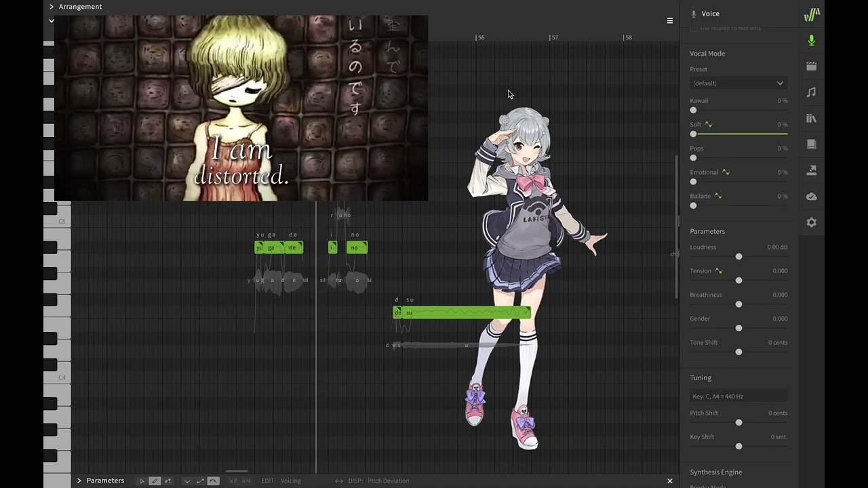Screen dimensions: 868x488
Task: Select the line tool next to pencil
Action: [x=167, y=481]
